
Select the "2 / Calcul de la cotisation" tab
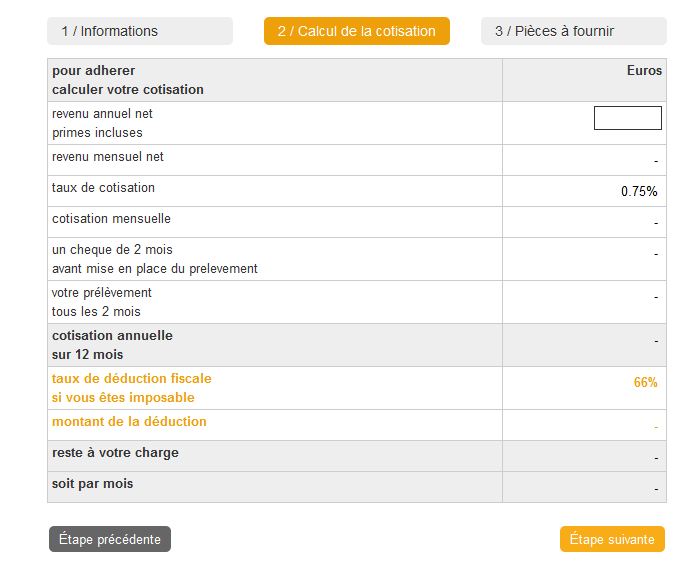[357, 31]
